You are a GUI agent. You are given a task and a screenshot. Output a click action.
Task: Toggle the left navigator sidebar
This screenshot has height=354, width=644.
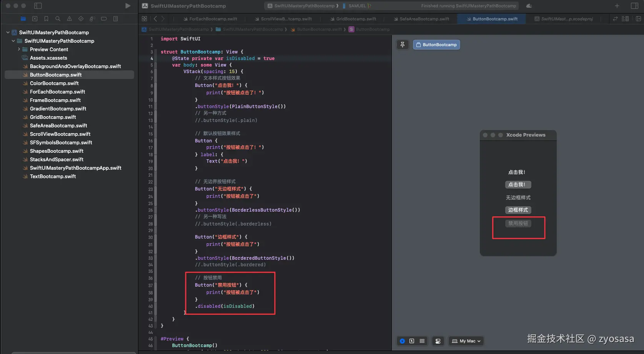coord(38,6)
